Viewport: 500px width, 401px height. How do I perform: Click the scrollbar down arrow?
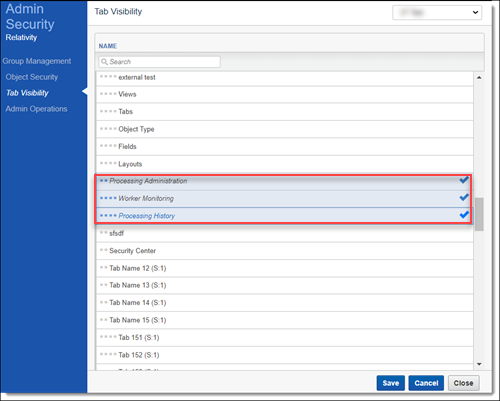(x=479, y=364)
